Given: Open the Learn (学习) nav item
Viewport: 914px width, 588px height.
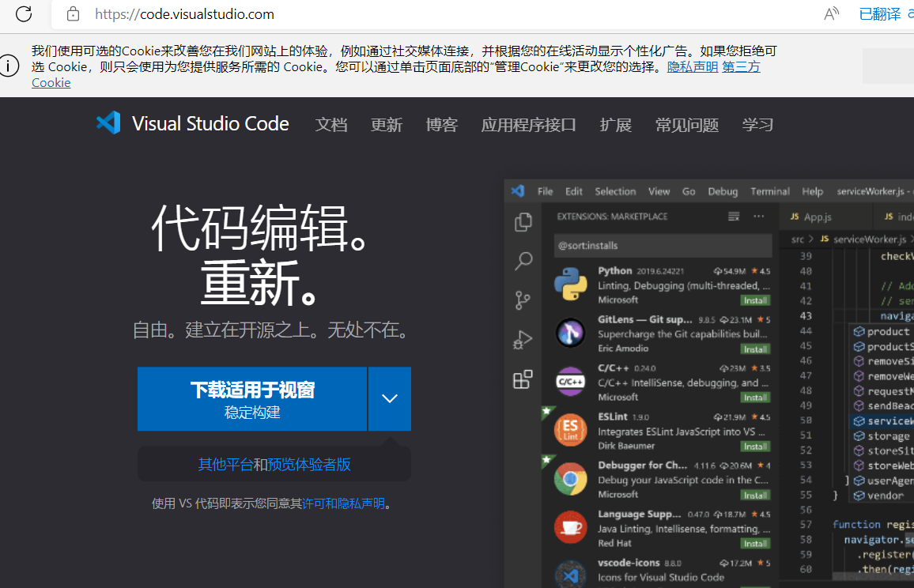Looking at the screenshot, I should tap(757, 125).
